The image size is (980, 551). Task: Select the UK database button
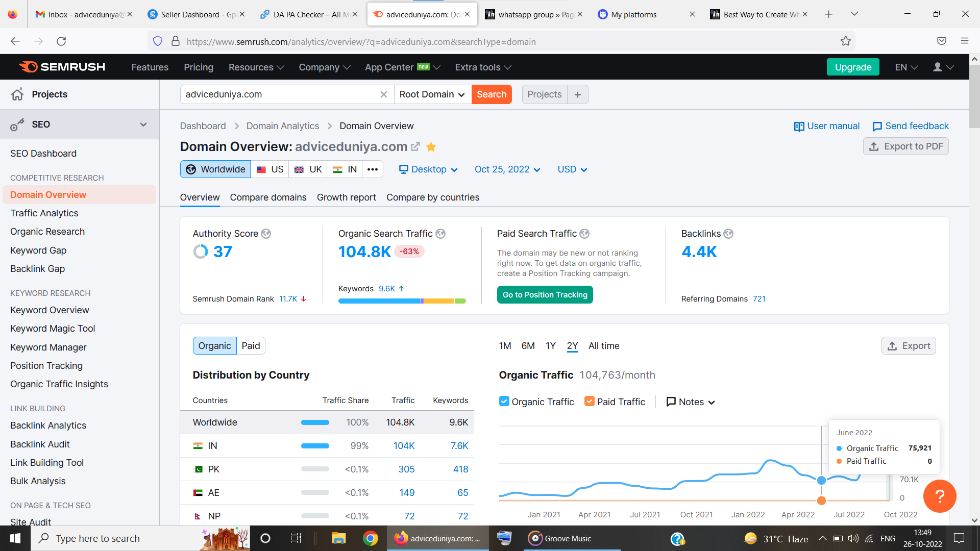[308, 169]
